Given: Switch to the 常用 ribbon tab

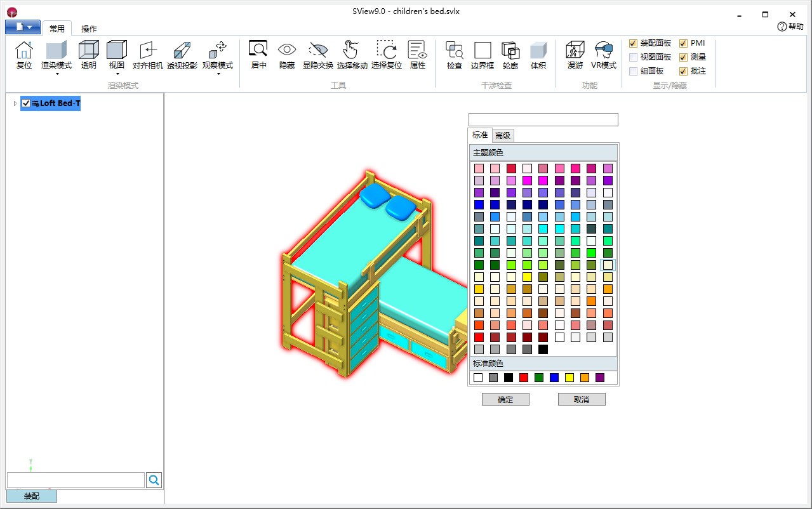Looking at the screenshot, I should 57,29.
